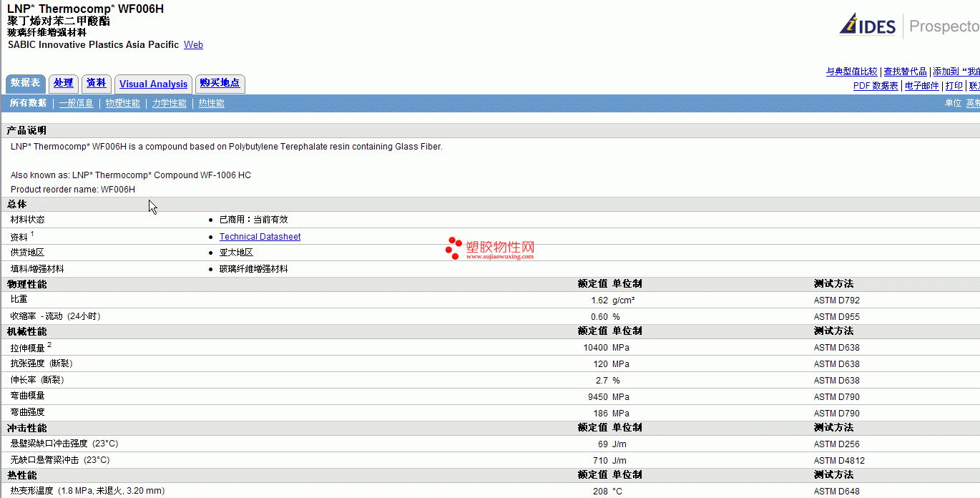Jump to 热性能 in the blue sub-navigation bar
The image size is (980, 498).
(212, 103)
